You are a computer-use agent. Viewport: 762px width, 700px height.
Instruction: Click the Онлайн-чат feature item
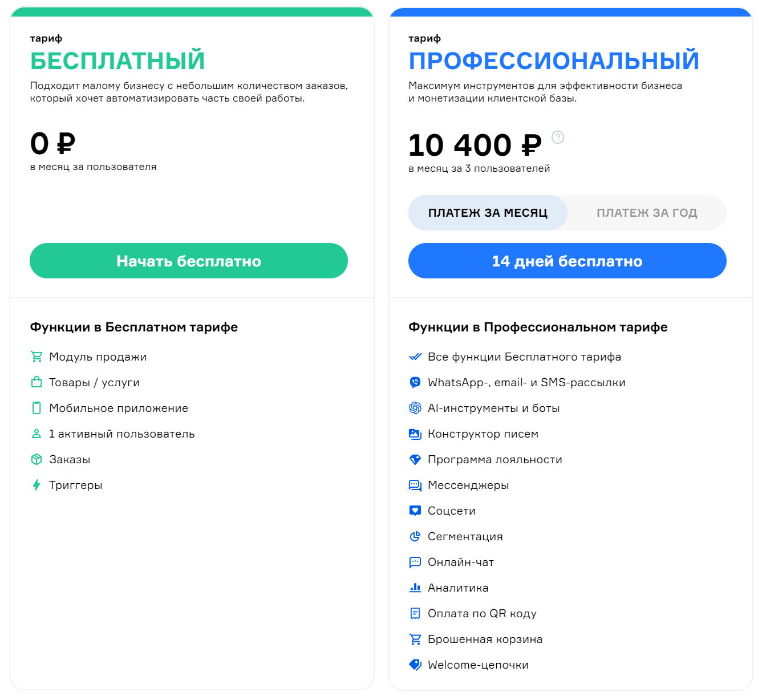click(x=460, y=563)
